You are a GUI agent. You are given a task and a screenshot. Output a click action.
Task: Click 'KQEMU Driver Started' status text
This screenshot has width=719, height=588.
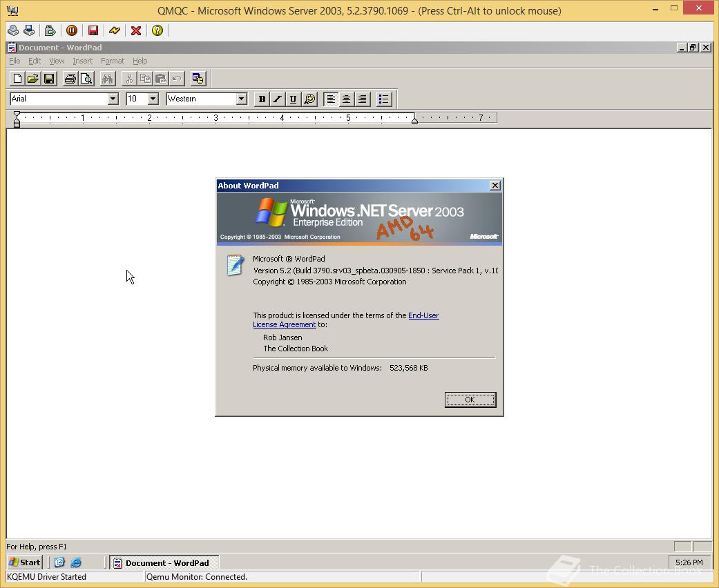46,576
